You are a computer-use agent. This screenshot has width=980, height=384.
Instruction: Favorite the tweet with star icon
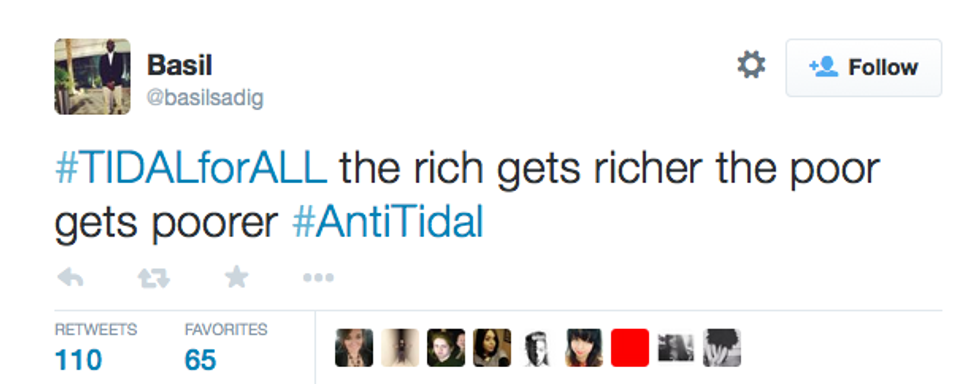(x=237, y=276)
